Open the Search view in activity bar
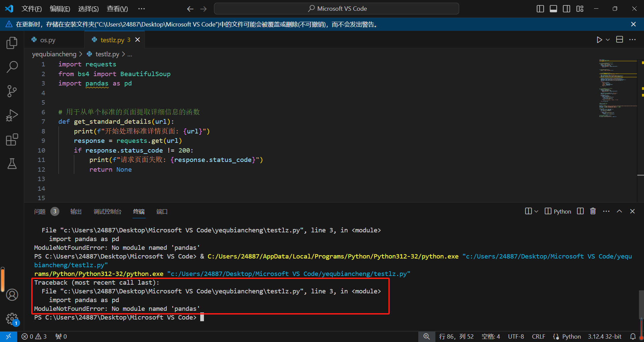This screenshot has width=644, height=342. 12,67
